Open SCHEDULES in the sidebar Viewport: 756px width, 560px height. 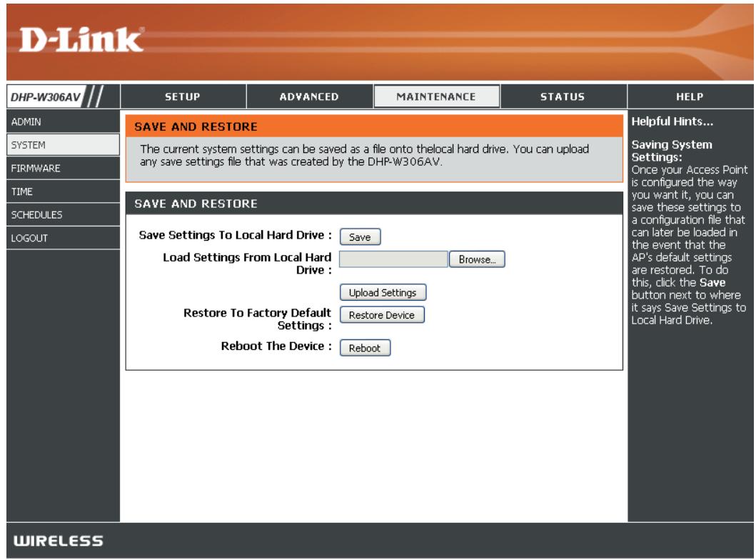(63, 214)
